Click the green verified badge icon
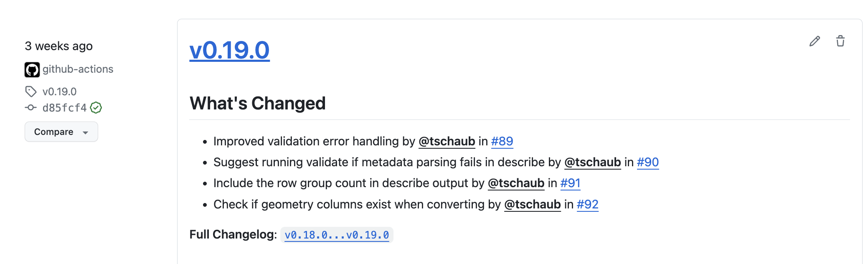The width and height of the screenshot is (868, 264). click(x=96, y=108)
